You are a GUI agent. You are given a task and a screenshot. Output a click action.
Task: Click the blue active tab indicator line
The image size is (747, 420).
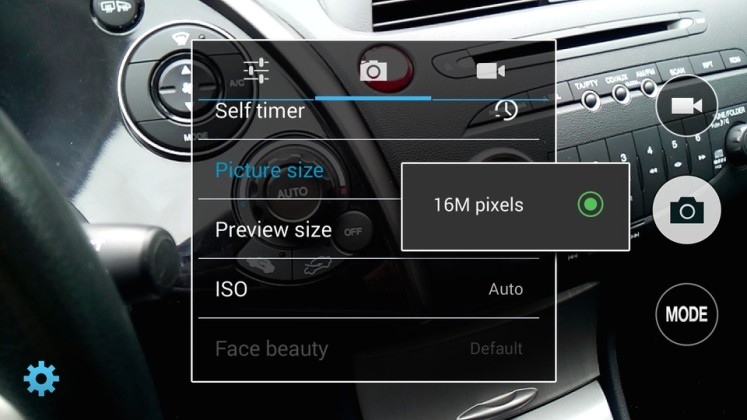click(x=373, y=98)
